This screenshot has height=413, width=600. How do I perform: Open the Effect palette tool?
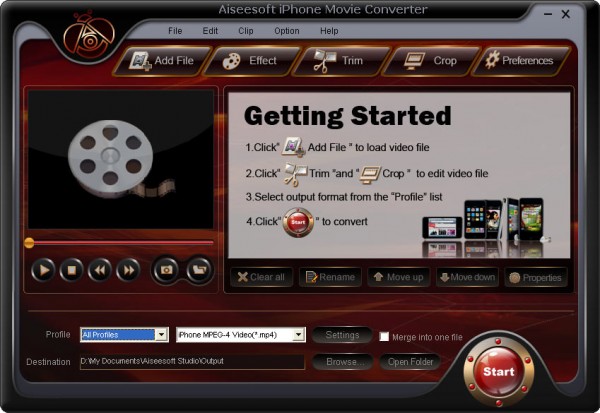click(x=251, y=60)
